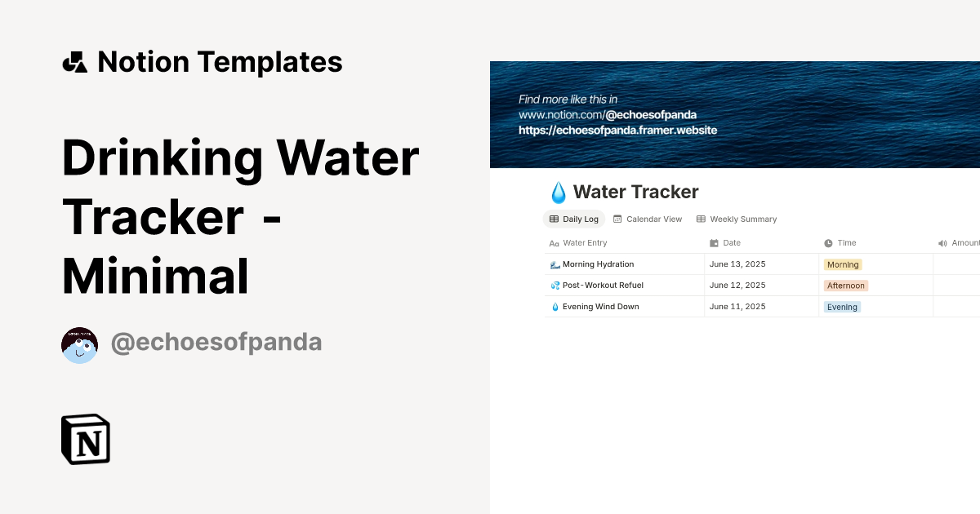Viewport: 980px width, 514px height.
Task: Click the table icon on the Daily Log tab
Action: (555, 219)
